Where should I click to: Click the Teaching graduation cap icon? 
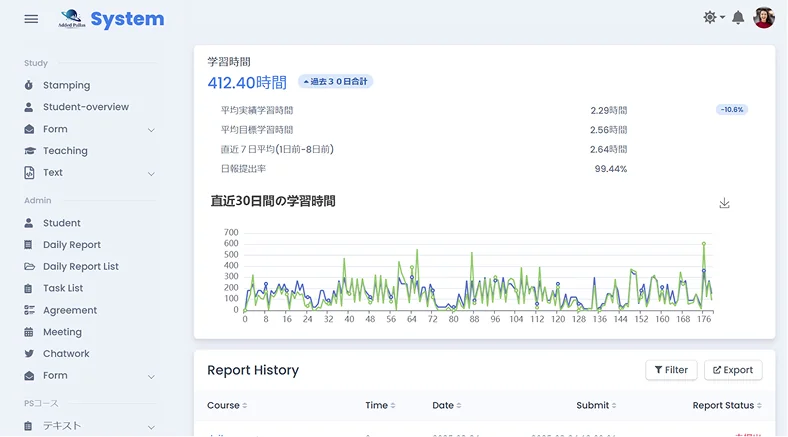[30, 151]
